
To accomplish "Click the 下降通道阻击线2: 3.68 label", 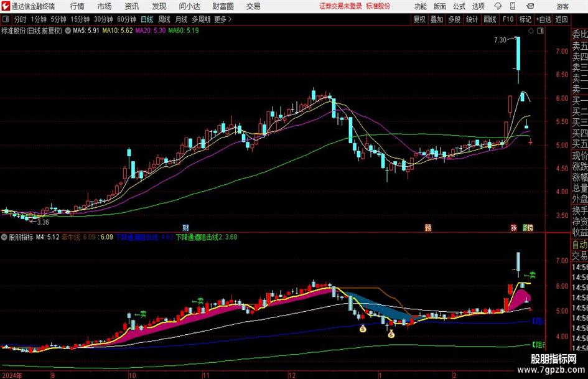I will pyautogui.click(x=206, y=237).
